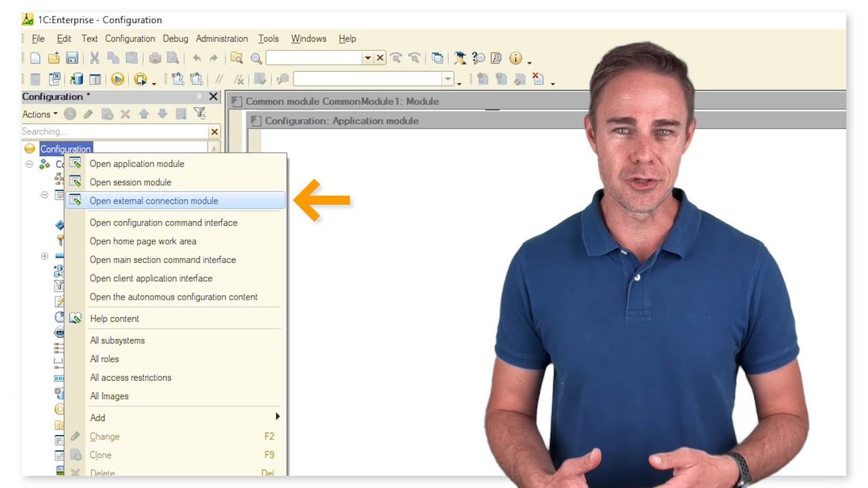Open the Windows menu

point(309,39)
